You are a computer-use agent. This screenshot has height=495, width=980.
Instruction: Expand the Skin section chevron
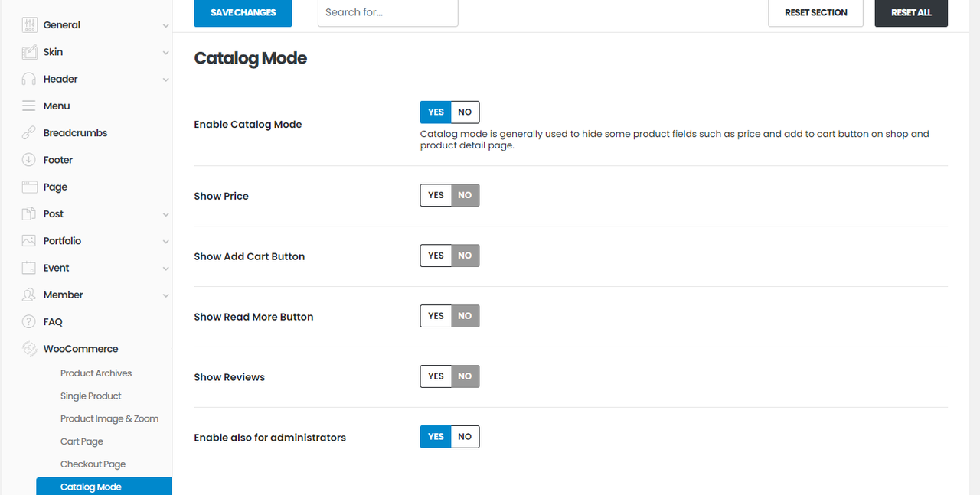165,53
